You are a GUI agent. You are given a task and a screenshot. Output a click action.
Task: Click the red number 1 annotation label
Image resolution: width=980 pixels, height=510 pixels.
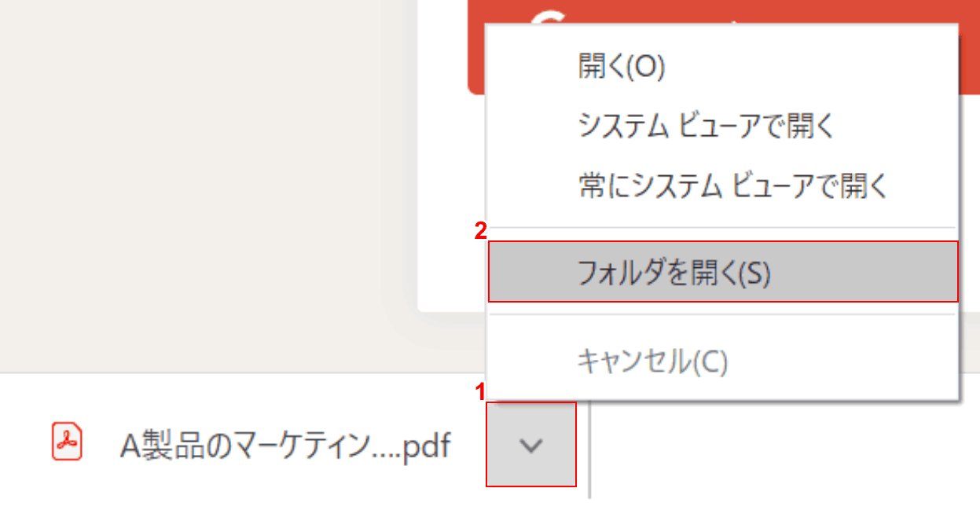pos(482,391)
